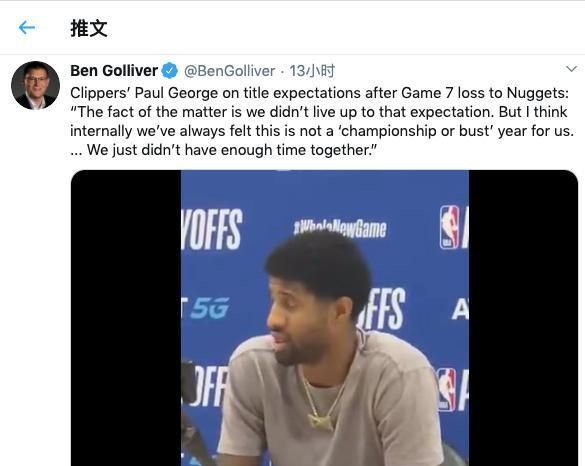This screenshot has height=466, width=585.
Task: Click the 5G logo in the video
Action: click(x=209, y=309)
